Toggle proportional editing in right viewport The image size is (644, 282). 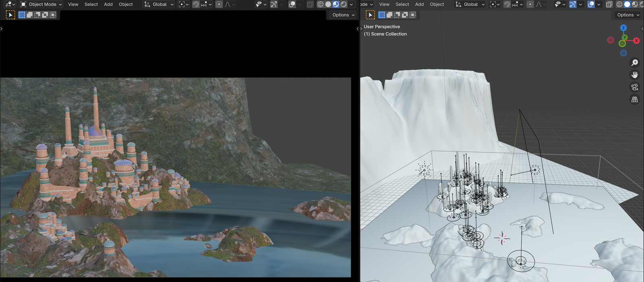pos(530,4)
